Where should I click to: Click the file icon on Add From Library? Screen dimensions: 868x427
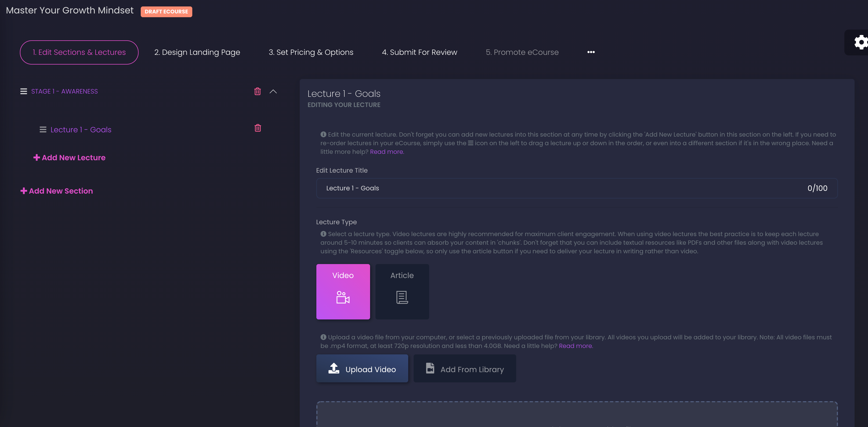[430, 368]
